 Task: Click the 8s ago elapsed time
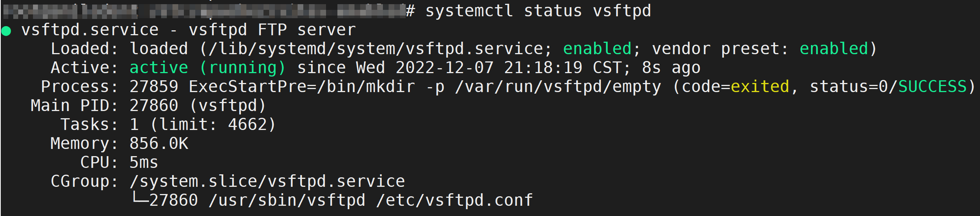(x=671, y=68)
